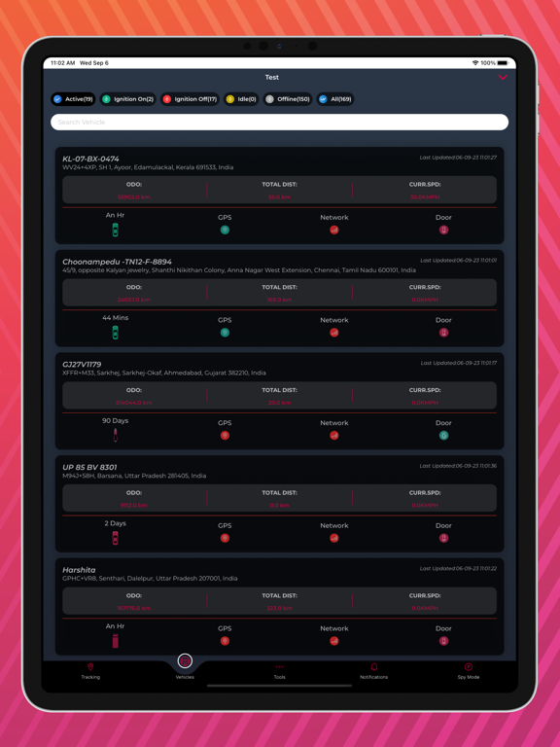The width and height of the screenshot is (560, 747).
Task: Click the green Door icon for GJ27V1179
Action: (x=443, y=436)
